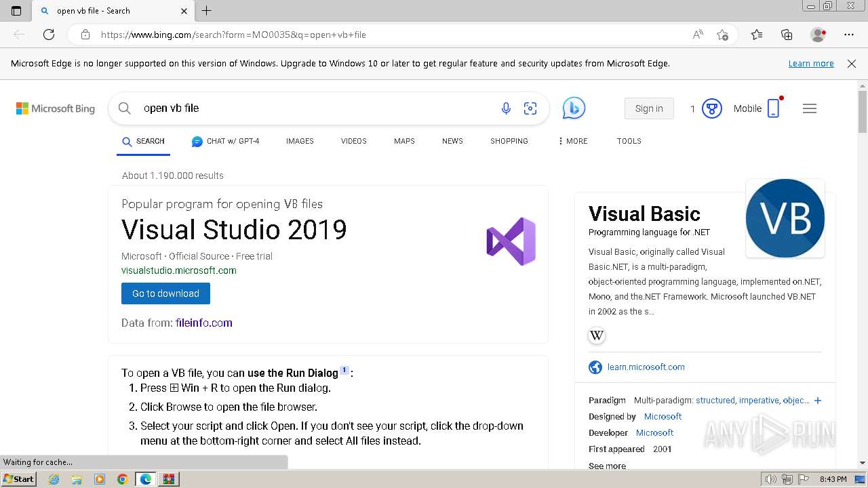This screenshot has height=488, width=868.
Task: Click the voice search microphone icon
Action: tap(506, 108)
